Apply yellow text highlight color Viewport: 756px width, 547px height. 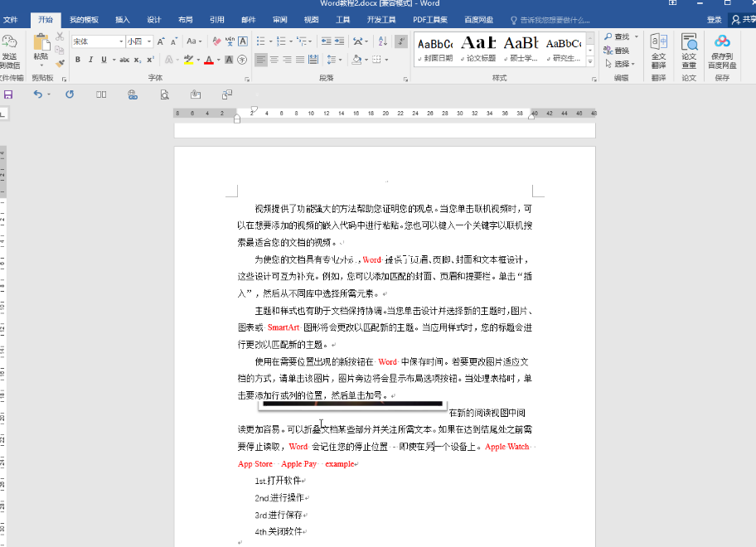(188, 60)
